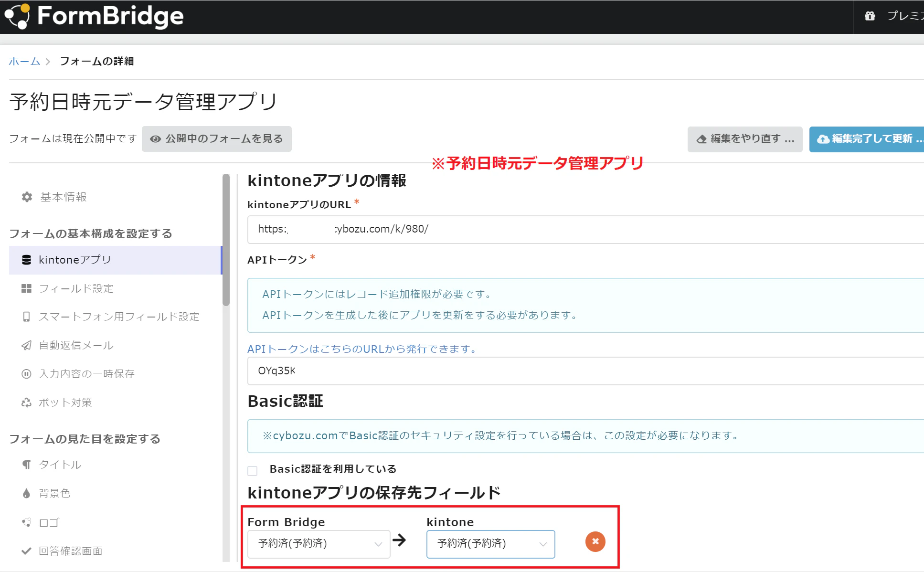
Task: Click the pause icon beside 入力内容の一時保存
Action: (26, 374)
